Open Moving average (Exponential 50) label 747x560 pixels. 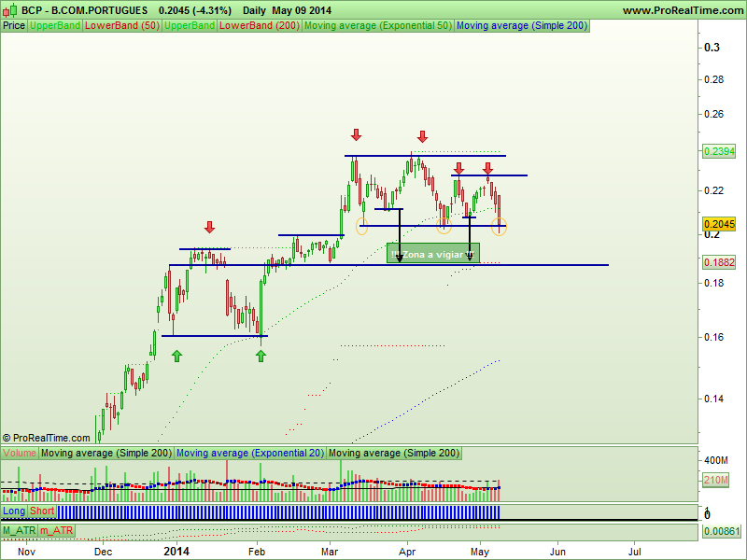[378, 26]
